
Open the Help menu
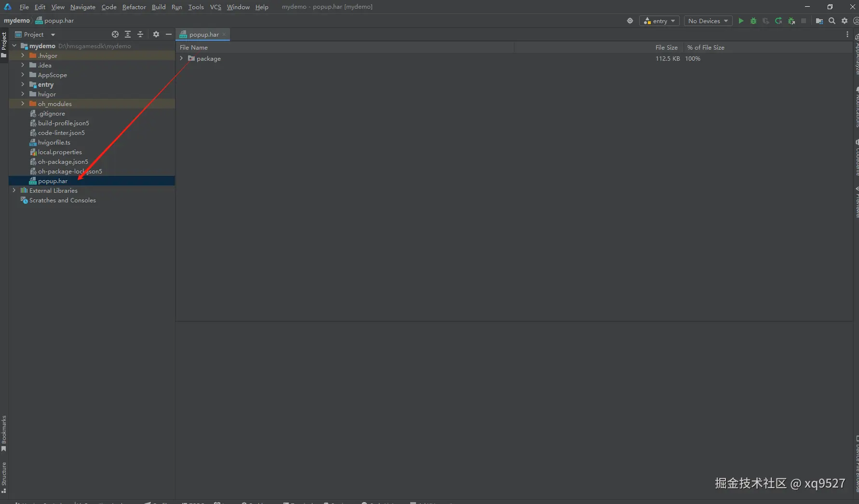click(x=262, y=7)
